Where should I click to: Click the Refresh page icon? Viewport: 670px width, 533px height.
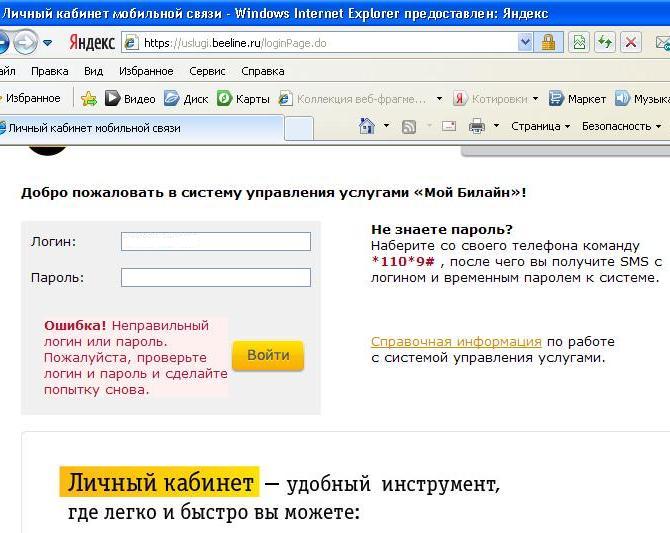point(604,43)
